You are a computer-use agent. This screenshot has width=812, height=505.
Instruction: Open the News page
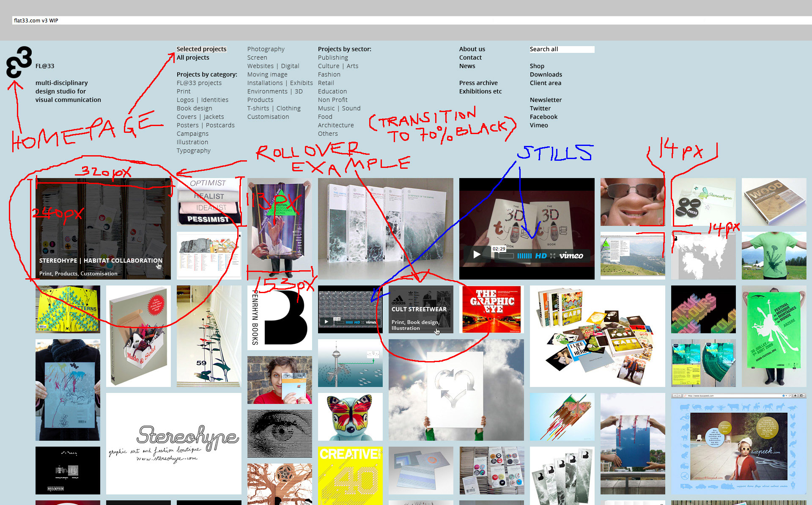click(467, 66)
